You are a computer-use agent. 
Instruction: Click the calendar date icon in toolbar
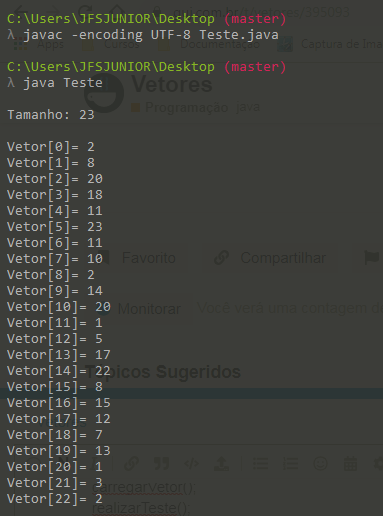[350, 463]
